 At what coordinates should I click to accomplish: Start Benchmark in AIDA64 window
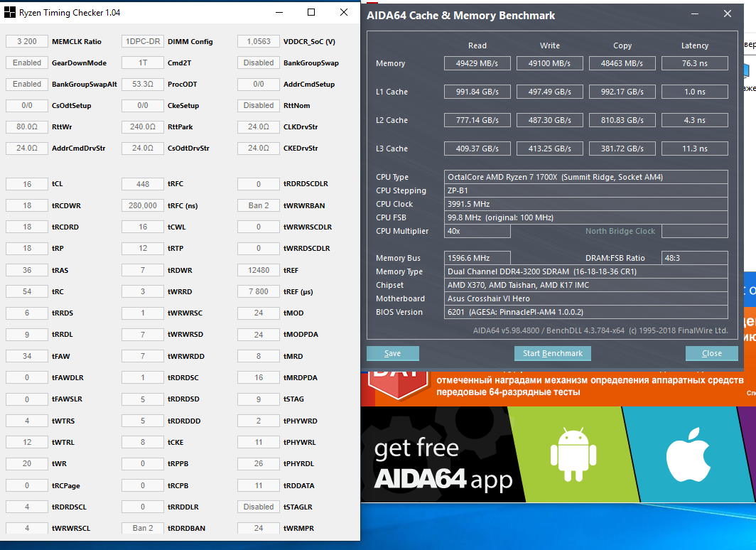(553, 353)
